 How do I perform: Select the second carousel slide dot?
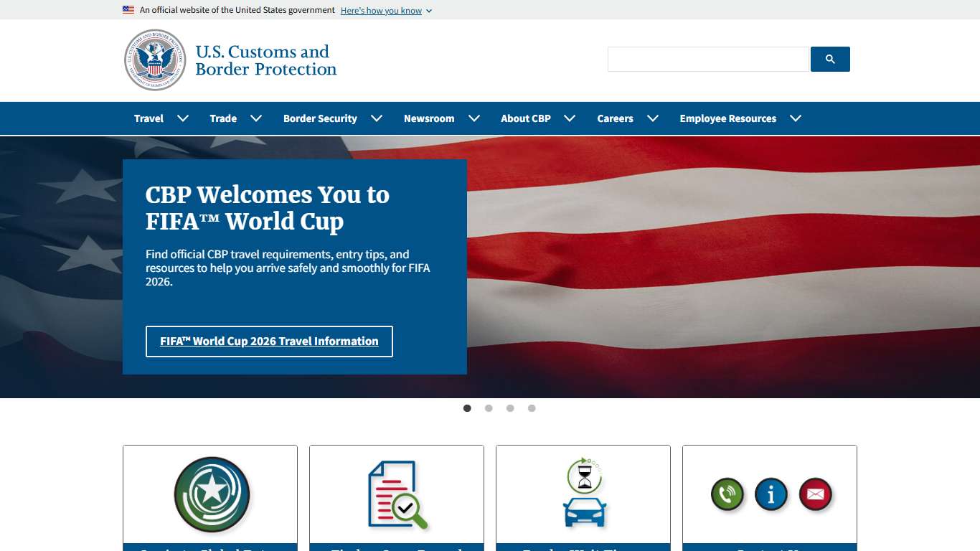[489, 408]
